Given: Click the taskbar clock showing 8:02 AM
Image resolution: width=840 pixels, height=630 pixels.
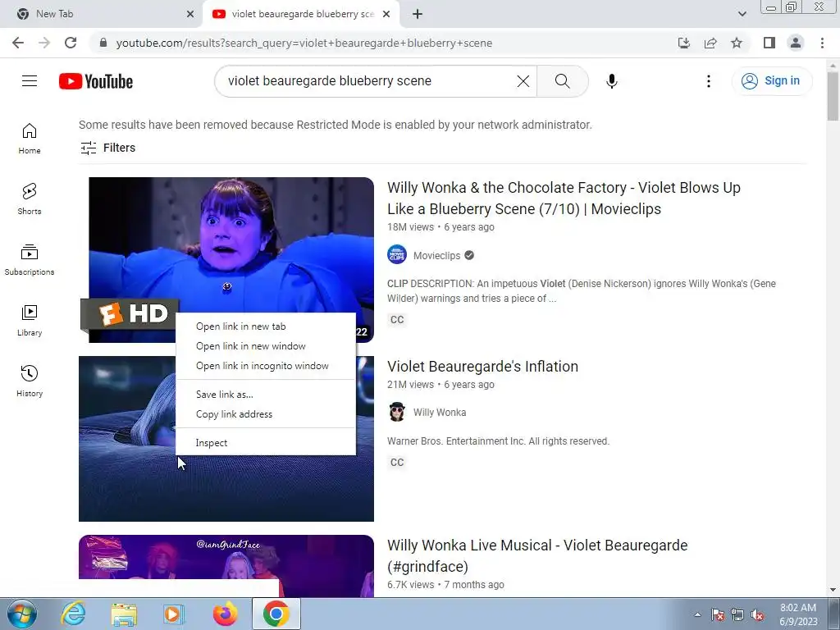Looking at the screenshot, I should pos(798,614).
